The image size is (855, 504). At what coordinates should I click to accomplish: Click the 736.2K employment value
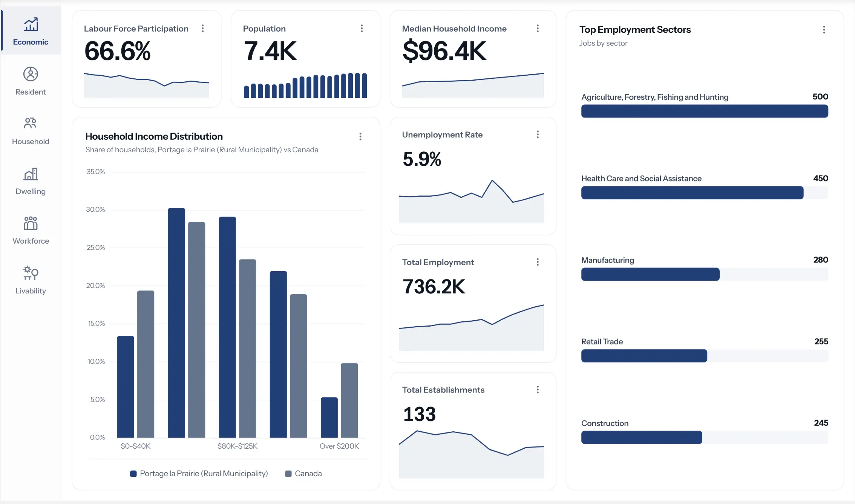434,287
